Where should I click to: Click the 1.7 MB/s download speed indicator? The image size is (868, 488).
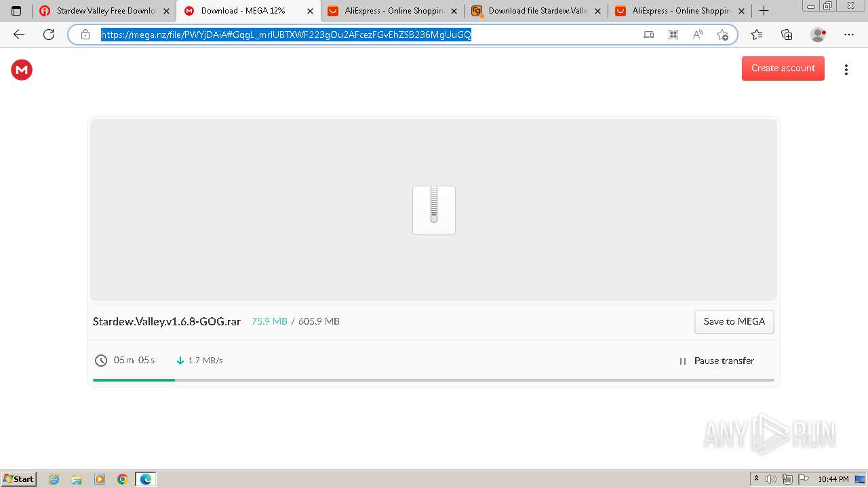(199, 361)
